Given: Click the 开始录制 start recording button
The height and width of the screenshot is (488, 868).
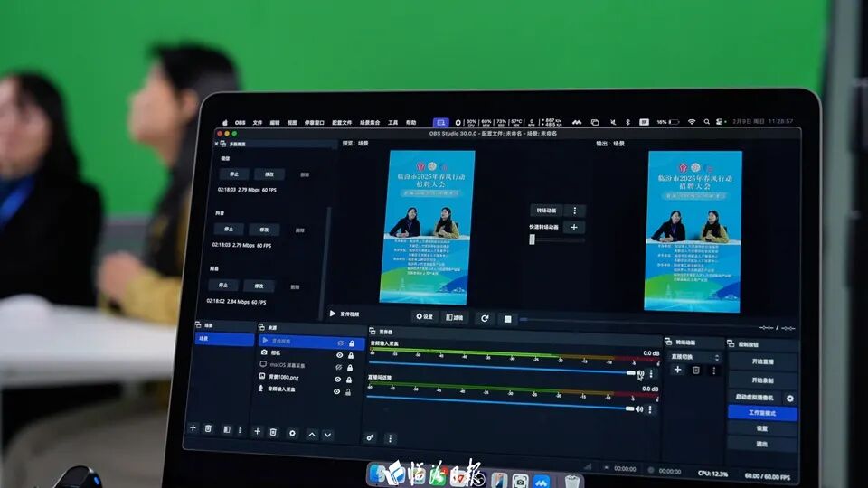Looking at the screenshot, I should click(x=761, y=380).
